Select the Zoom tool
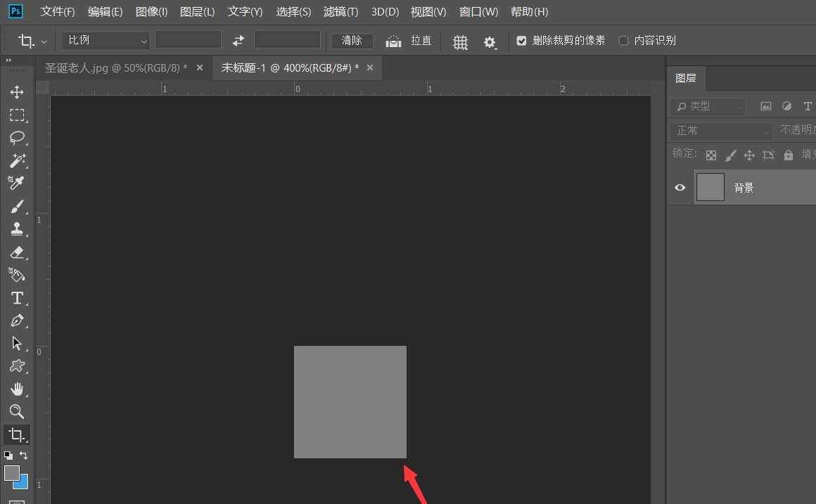The height and width of the screenshot is (504, 816). click(17, 411)
